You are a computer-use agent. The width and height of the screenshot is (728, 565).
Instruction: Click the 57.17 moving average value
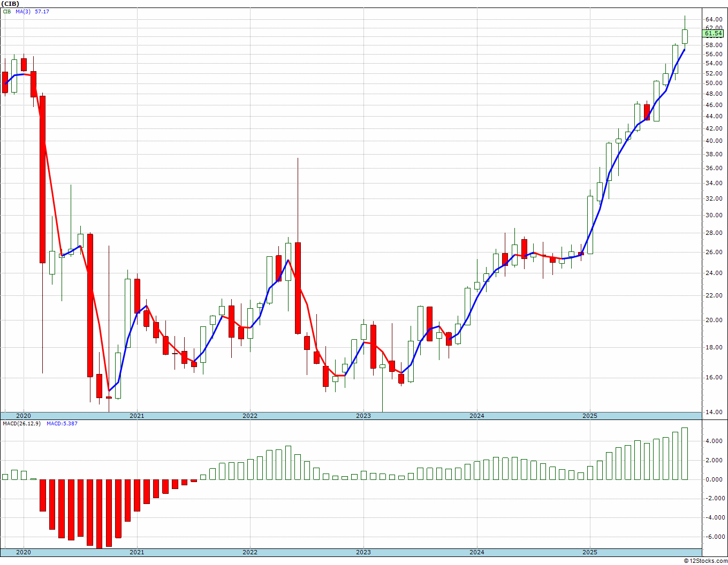point(42,12)
